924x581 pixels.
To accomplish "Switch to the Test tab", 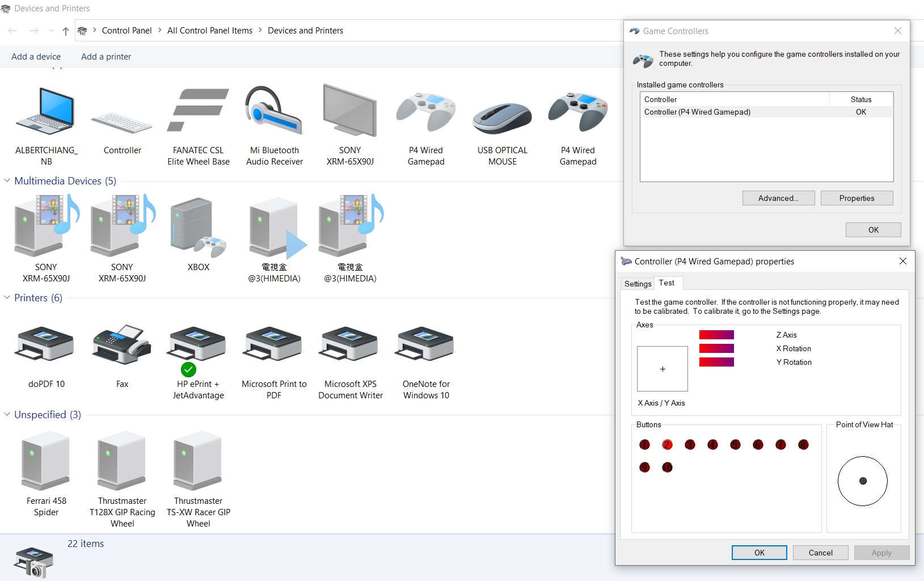I will [667, 283].
